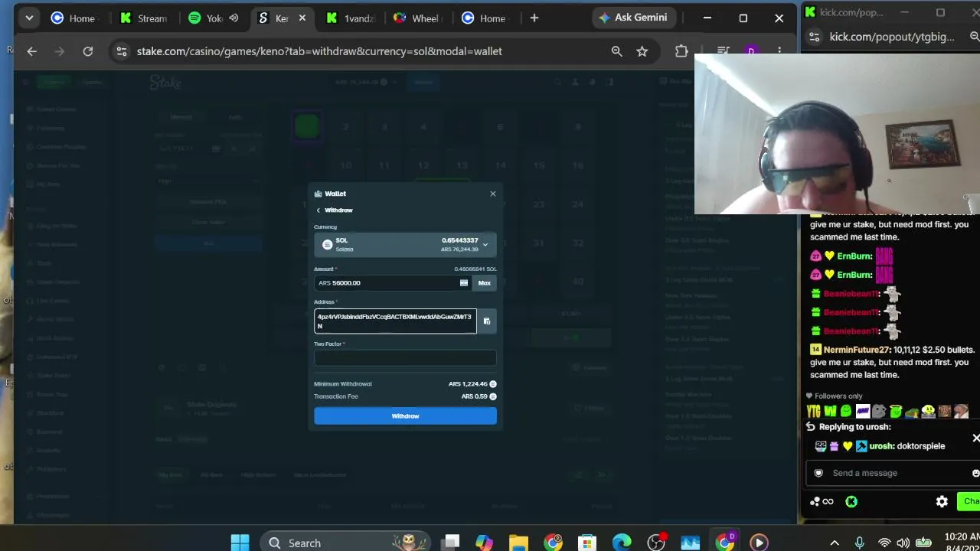
Task: Click urosh username in reply preview
Action: (880, 446)
